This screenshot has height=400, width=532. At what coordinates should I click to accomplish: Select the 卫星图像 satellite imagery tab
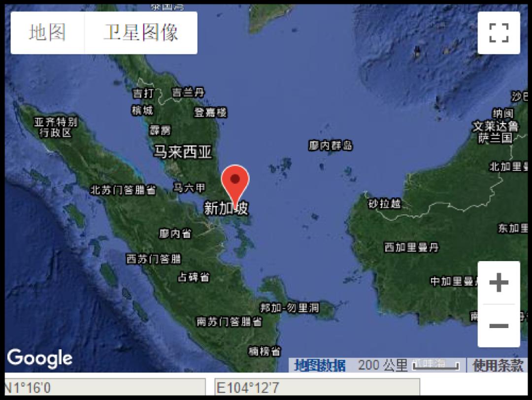point(141,33)
